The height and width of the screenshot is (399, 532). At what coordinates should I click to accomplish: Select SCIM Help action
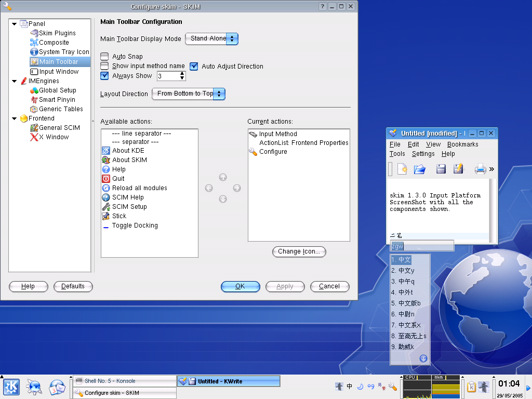click(123, 197)
